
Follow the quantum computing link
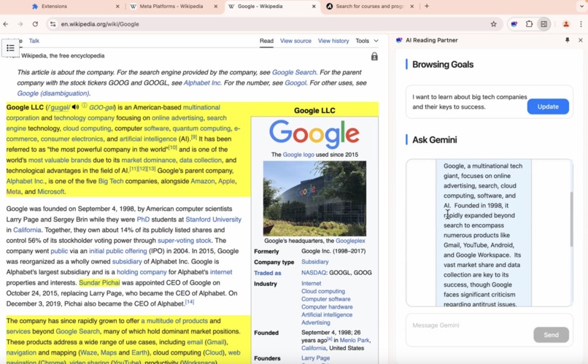202,128
